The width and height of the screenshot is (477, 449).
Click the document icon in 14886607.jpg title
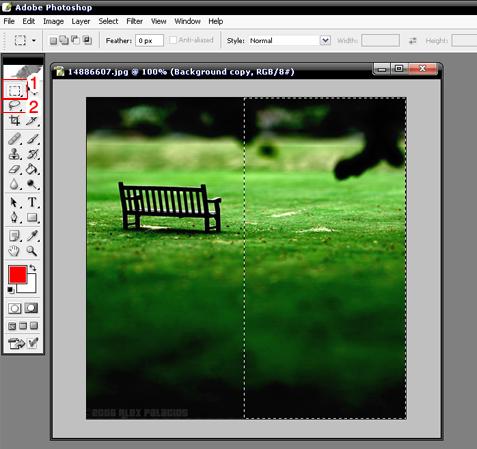coord(60,71)
